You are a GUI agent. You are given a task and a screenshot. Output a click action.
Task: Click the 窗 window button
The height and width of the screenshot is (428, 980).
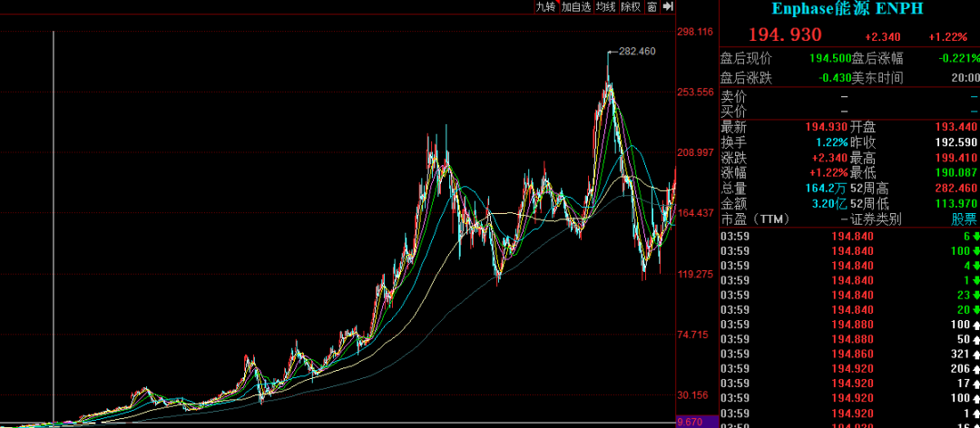[x=652, y=7]
